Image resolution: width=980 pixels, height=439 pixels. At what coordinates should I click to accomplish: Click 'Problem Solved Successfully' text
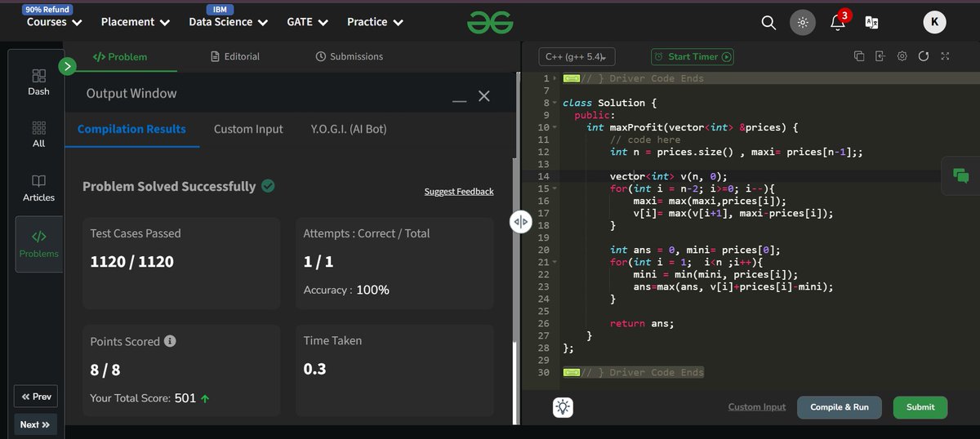coord(169,186)
